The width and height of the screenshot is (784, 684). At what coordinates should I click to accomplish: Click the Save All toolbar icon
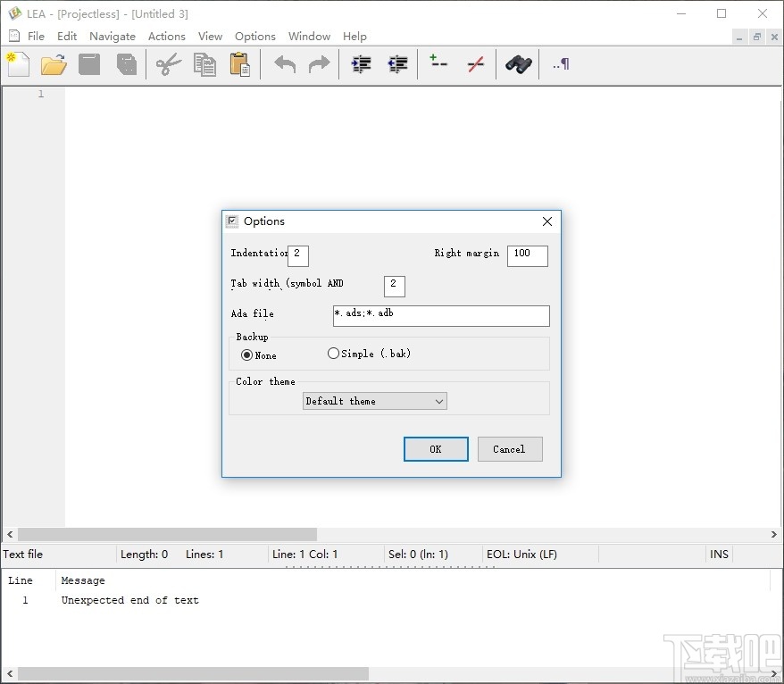click(127, 64)
